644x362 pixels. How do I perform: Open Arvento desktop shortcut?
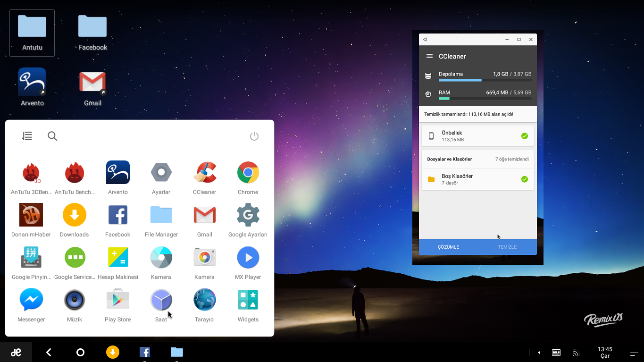point(32,87)
